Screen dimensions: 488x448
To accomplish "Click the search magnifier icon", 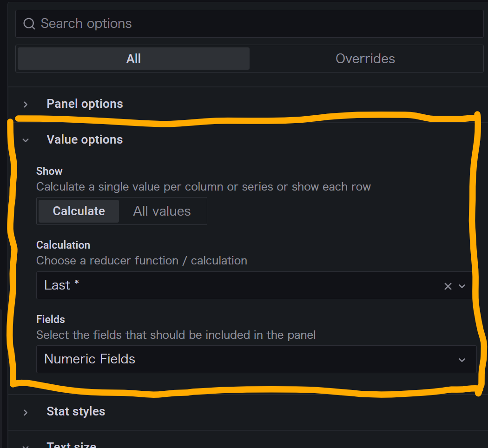I will 29,24.
